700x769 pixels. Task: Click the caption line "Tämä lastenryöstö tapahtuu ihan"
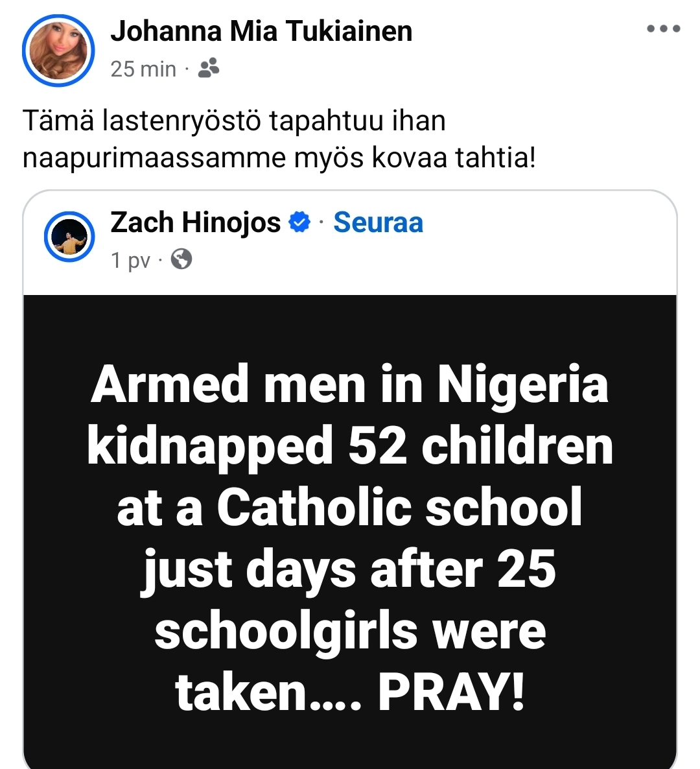tap(234, 121)
